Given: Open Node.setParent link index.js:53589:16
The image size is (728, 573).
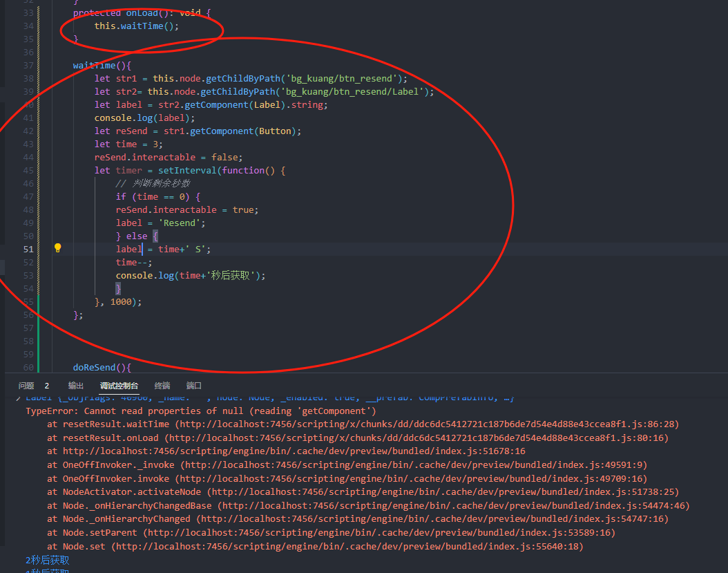Looking at the screenshot, I should point(379,533).
